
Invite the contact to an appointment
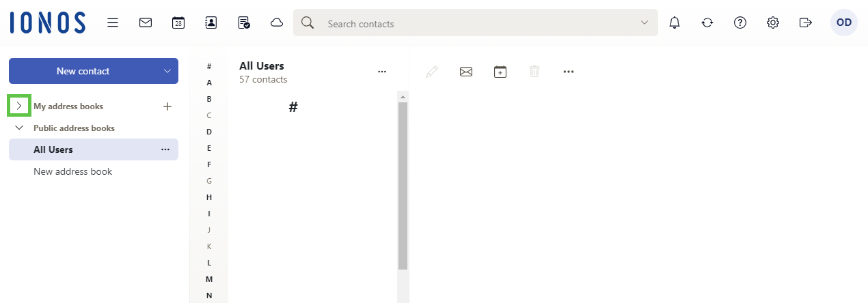pyautogui.click(x=500, y=71)
